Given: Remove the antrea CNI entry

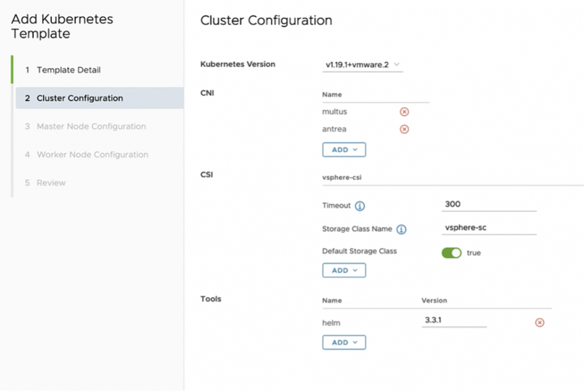Looking at the screenshot, I should (x=404, y=130).
